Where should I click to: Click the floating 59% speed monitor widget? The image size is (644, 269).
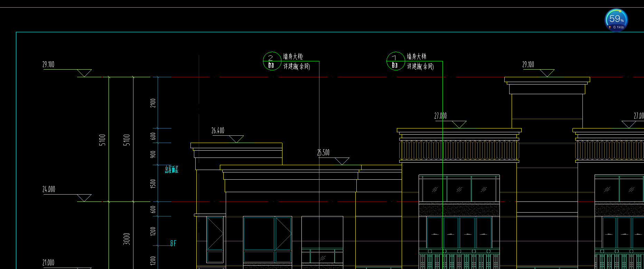click(616, 20)
